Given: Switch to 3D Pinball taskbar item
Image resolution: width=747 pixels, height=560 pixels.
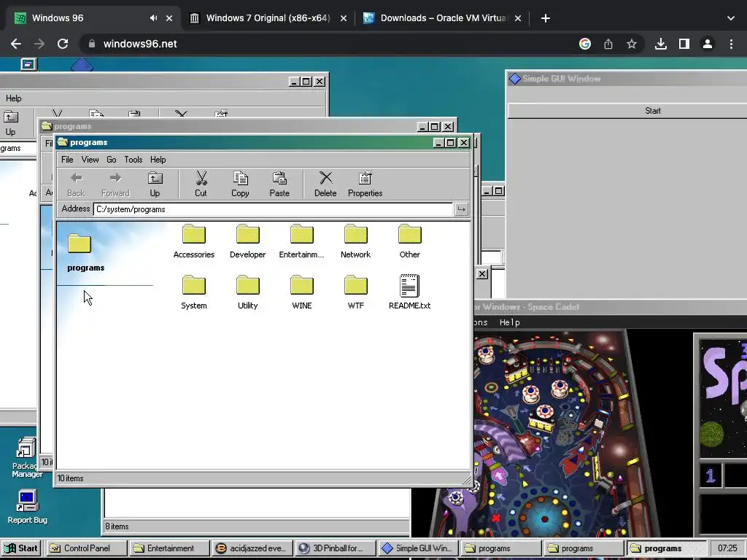Looking at the screenshot, I should click(336, 548).
